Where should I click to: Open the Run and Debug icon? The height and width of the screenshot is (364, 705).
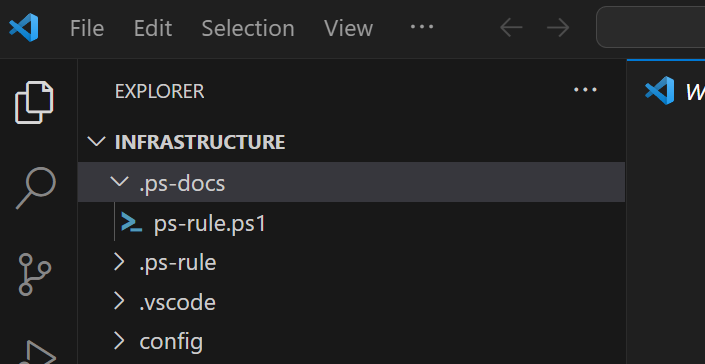click(x=38, y=353)
